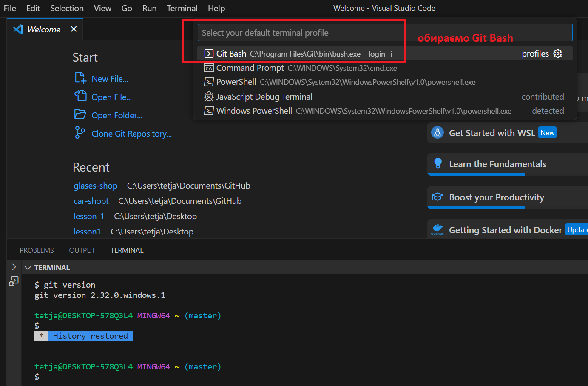This screenshot has height=386, width=588.
Task: Open Learn the Fundamentals walkthrough
Action: click(508, 164)
